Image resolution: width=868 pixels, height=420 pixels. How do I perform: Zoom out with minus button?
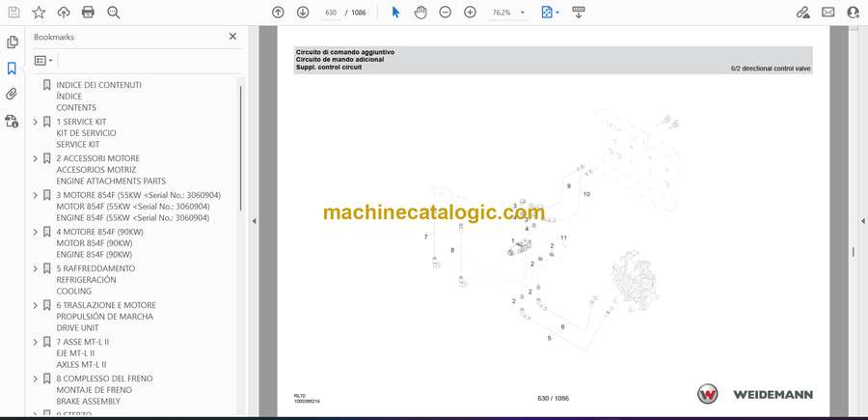(445, 13)
